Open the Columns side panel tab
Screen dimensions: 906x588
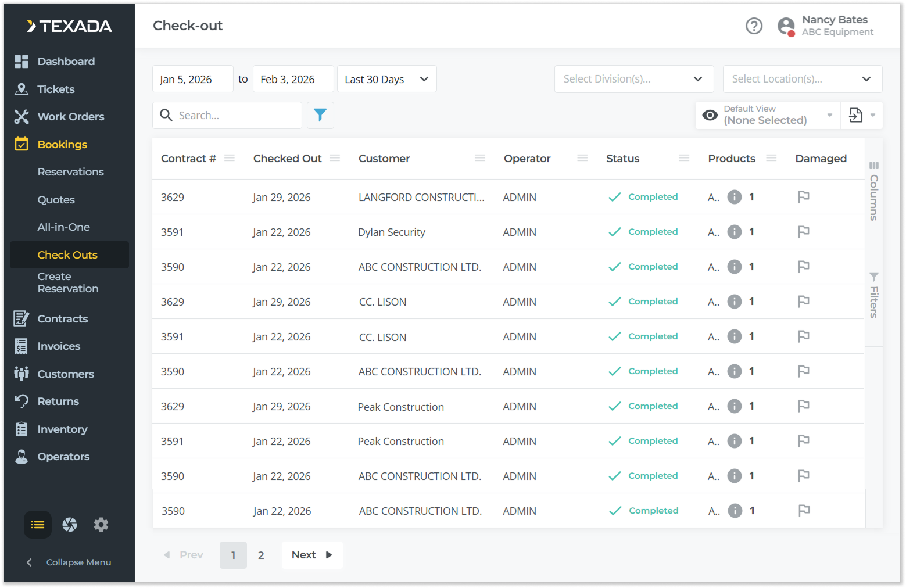pyautogui.click(x=873, y=191)
